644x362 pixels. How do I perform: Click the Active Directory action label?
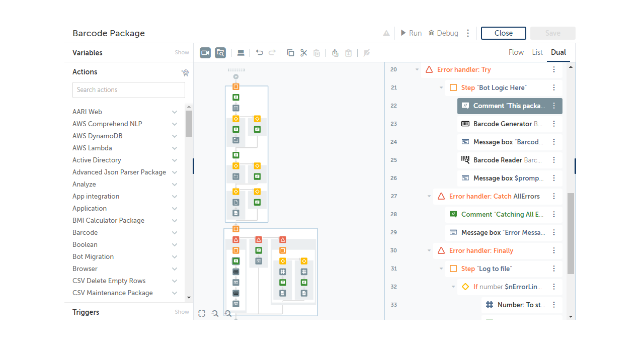click(97, 160)
